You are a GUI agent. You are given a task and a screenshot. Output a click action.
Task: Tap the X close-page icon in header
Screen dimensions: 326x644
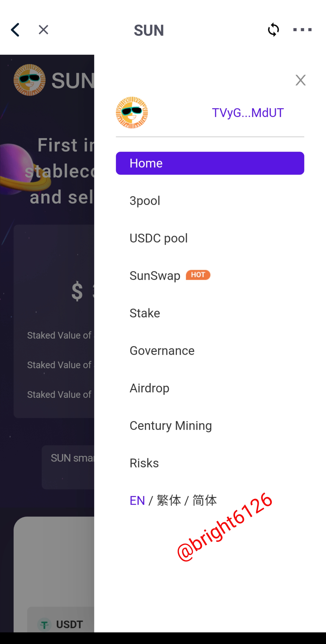44,30
